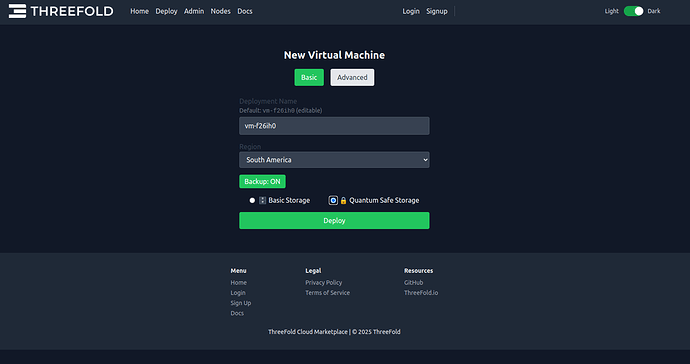Click the Quantum Safe Storage label text
This screenshot has height=364, width=690.
384,200
